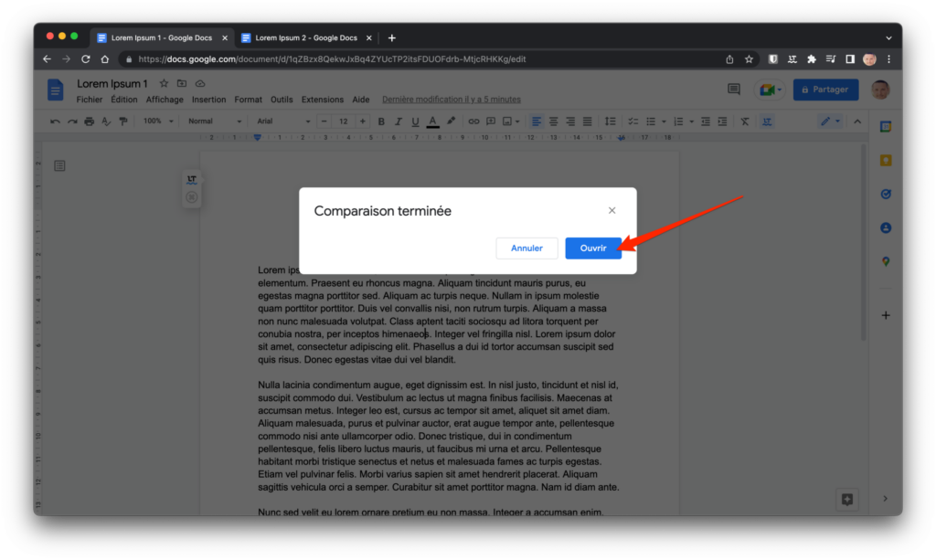Open the Google Meet call dropdown
This screenshot has height=560, width=936.
coord(771,90)
